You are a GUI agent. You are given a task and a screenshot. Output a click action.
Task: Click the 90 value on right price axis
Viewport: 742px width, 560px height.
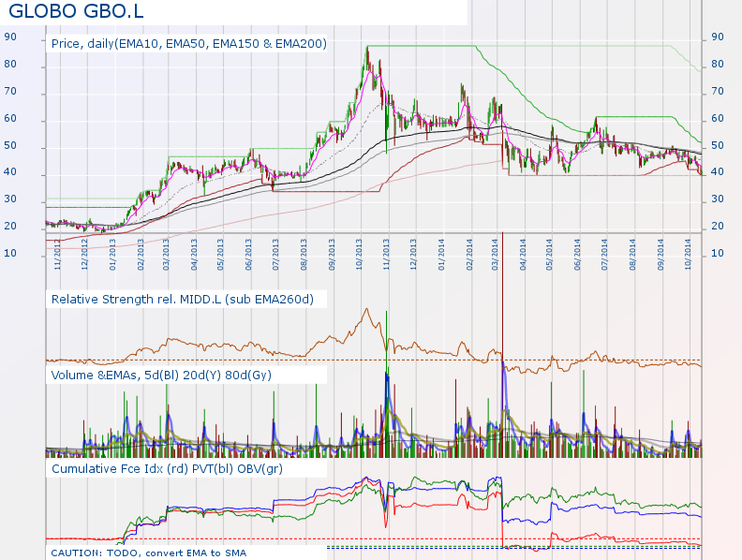coord(718,37)
